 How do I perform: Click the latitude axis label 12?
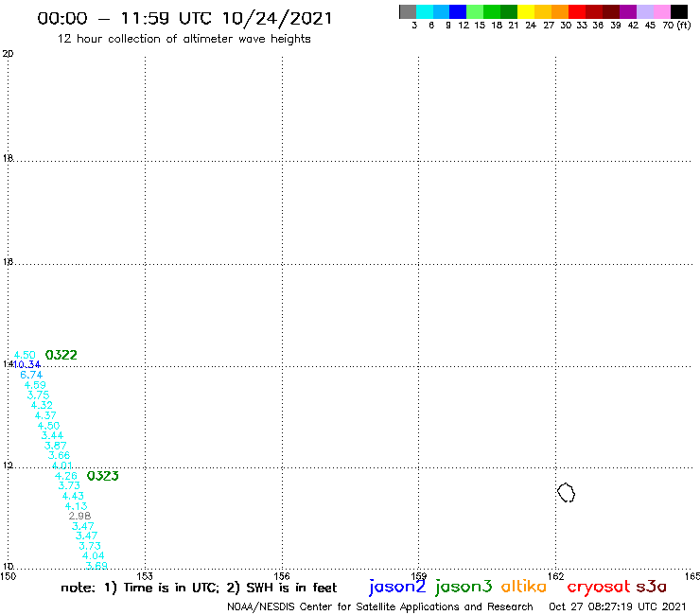click(8, 466)
